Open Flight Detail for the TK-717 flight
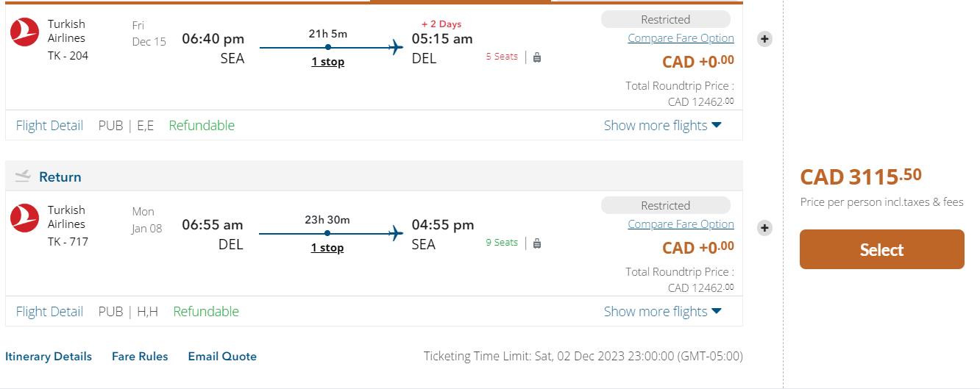This screenshot has height=389, width=980. coord(49,312)
